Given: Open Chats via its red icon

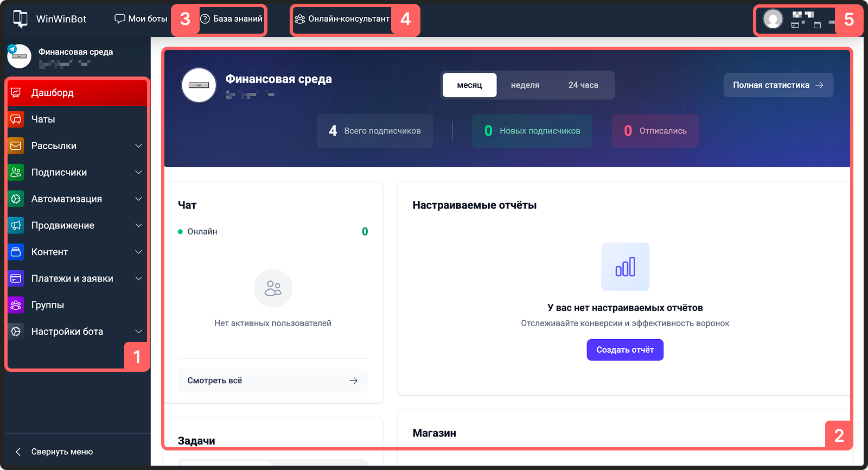Looking at the screenshot, I should [16, 119].
